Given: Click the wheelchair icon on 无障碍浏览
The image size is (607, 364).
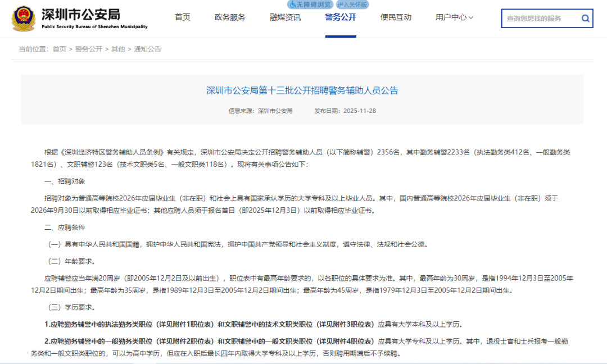Looking at the screenshot, I should pyautogui.click(x=292, y=4).
